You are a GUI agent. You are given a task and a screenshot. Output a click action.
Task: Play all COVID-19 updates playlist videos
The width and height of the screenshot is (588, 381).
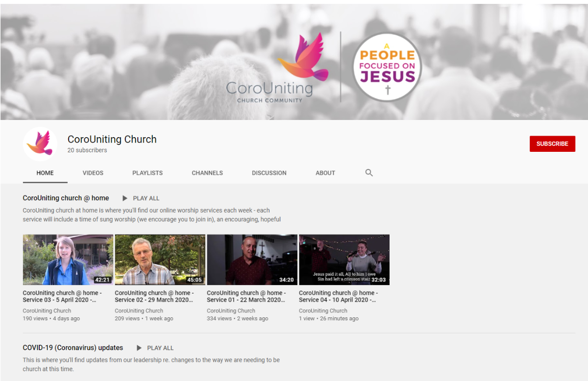[x=155, y=348]
